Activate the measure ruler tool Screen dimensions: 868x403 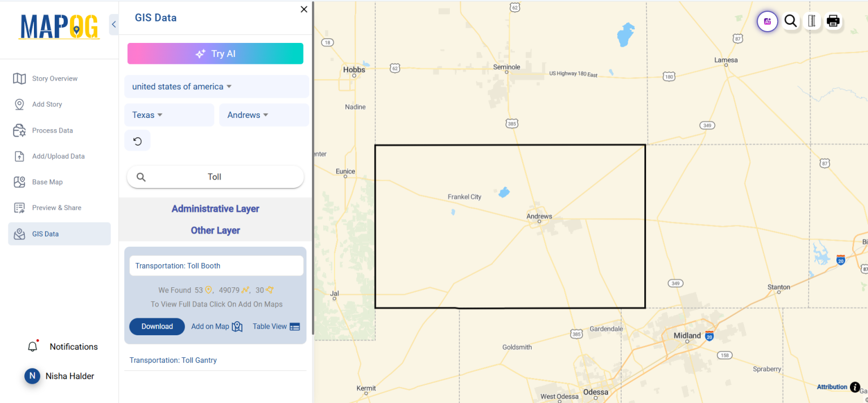coord(812,21)
